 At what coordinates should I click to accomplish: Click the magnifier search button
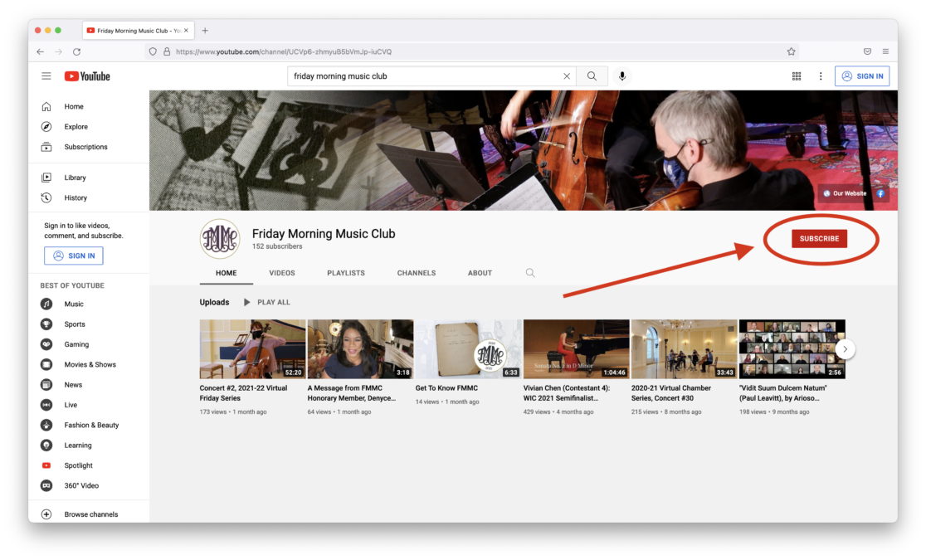pos(592,76)
